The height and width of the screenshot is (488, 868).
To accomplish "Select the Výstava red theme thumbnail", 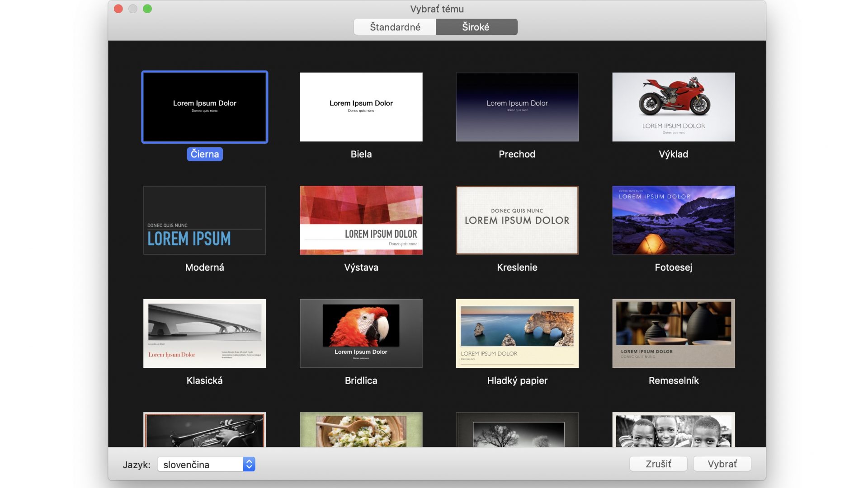I will tap(361, 220).
